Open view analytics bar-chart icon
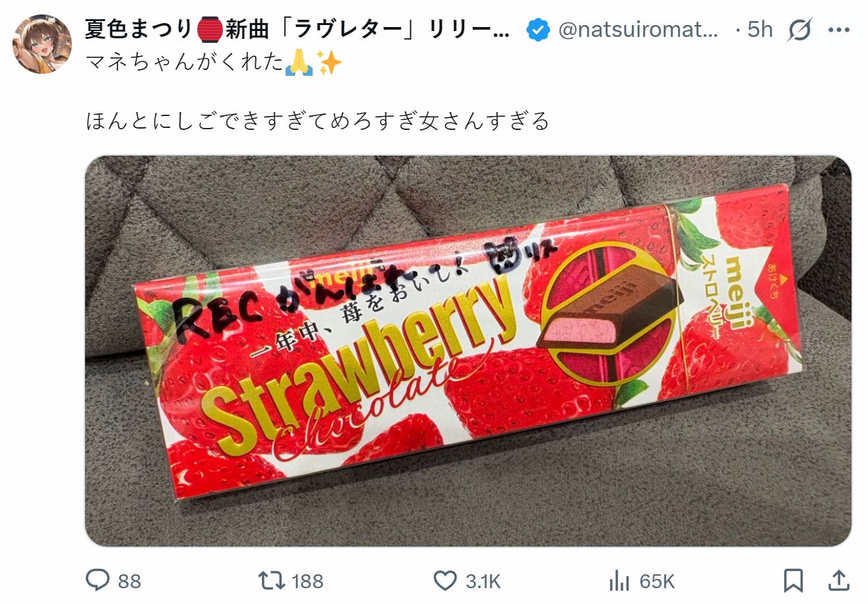Viewport: 868px width, 604px height. [619, 580]
